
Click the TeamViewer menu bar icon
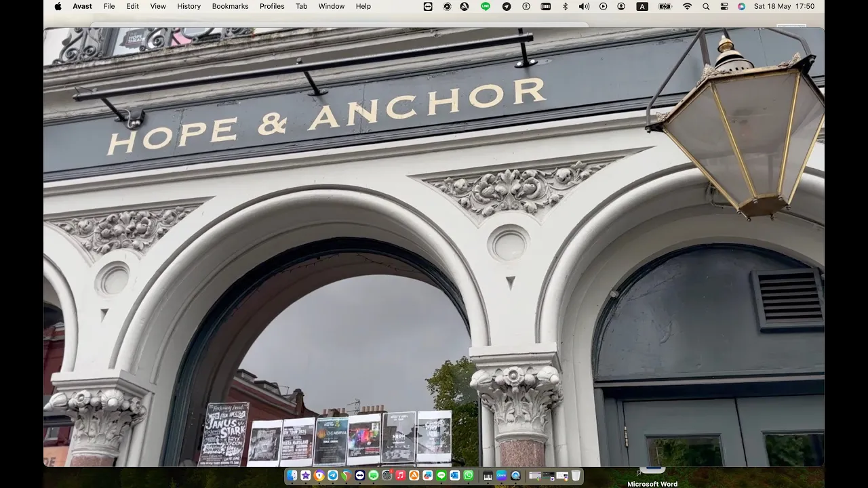pos(428,6)
